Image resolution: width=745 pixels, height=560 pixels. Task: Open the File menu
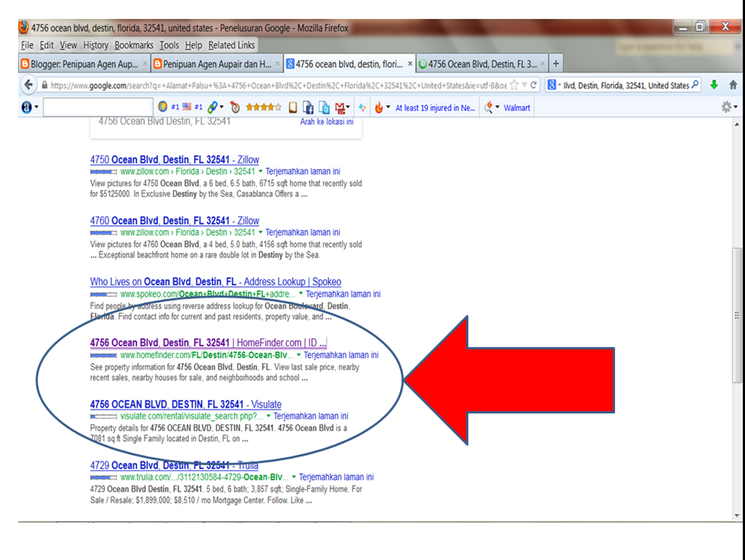point(27,45)
